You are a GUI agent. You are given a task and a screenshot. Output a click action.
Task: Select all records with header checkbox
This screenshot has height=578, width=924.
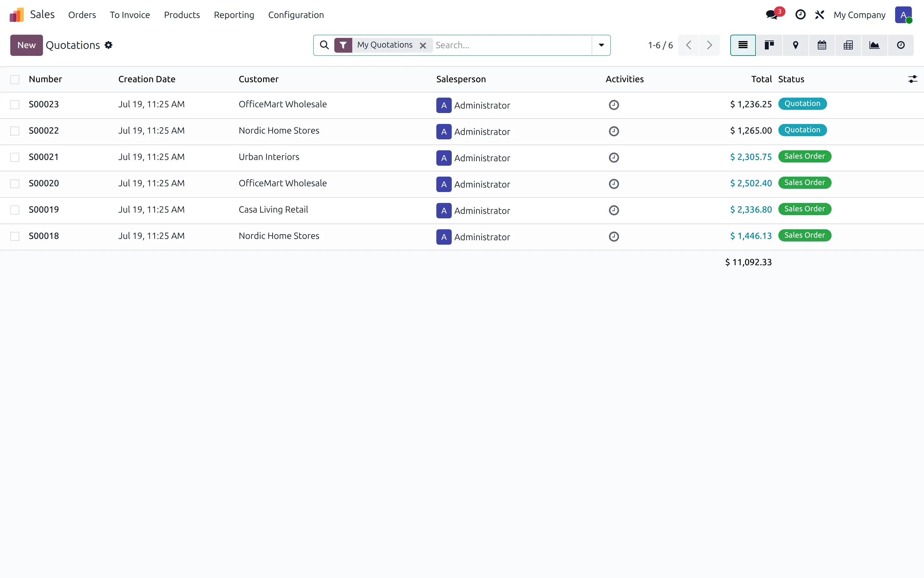click(15, 80)
